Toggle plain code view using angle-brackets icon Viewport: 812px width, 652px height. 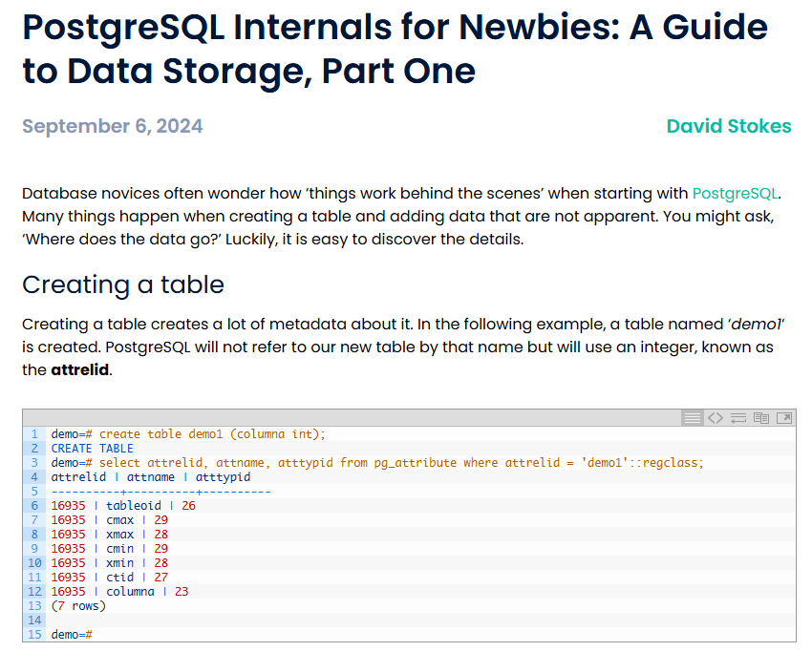716,417
